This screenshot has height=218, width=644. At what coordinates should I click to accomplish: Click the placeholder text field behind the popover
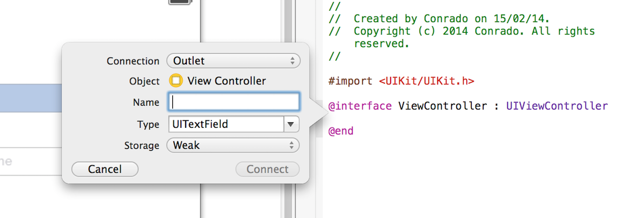(31, 161)
